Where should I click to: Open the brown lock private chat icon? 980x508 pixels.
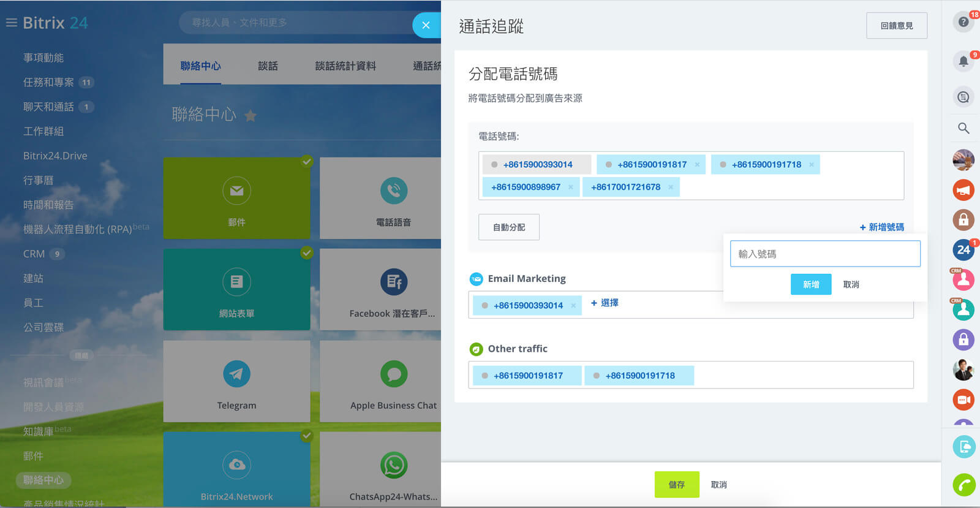click(x=963, y=220)
